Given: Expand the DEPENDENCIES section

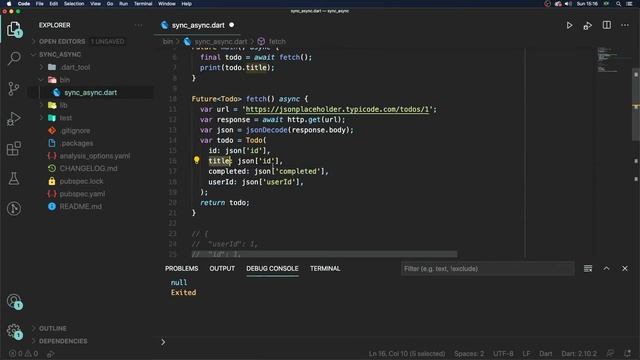Looking at the screenshot, I should point(63,341).
